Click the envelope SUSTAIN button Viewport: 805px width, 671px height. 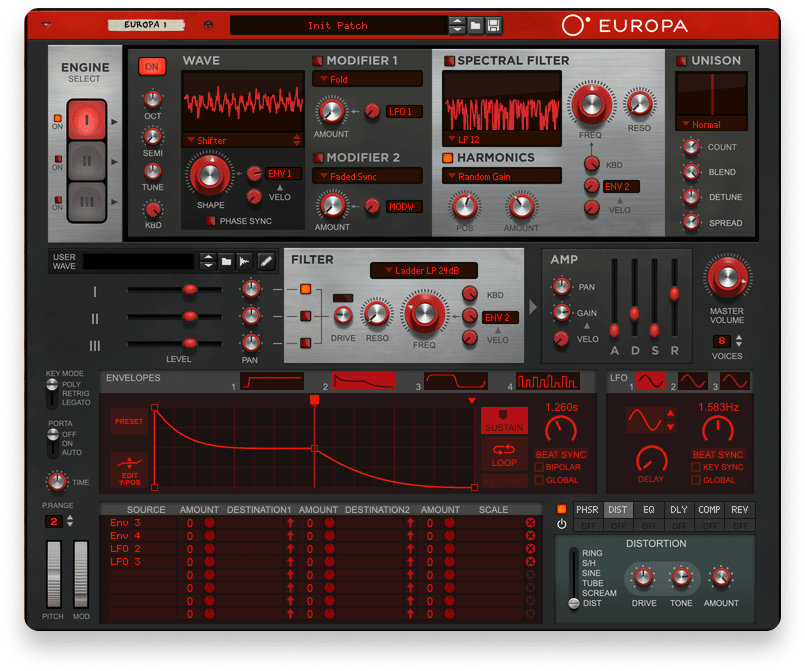coord(504,420)
